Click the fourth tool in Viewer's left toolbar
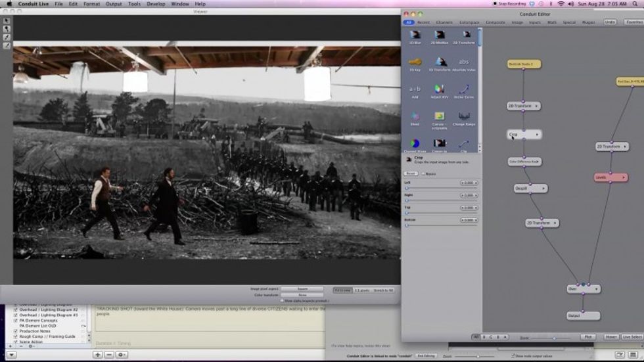The width and height of the screenshot is (644, 362). (x=7, y=46)
